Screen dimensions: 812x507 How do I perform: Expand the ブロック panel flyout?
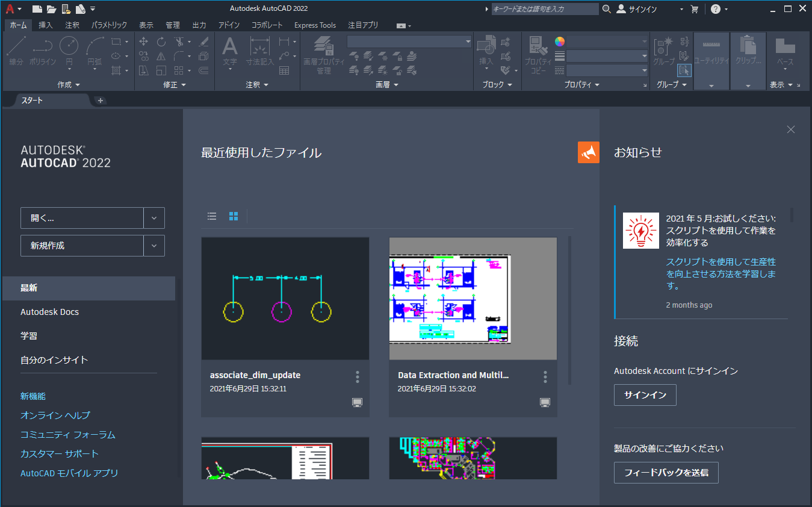click(497, 85)
